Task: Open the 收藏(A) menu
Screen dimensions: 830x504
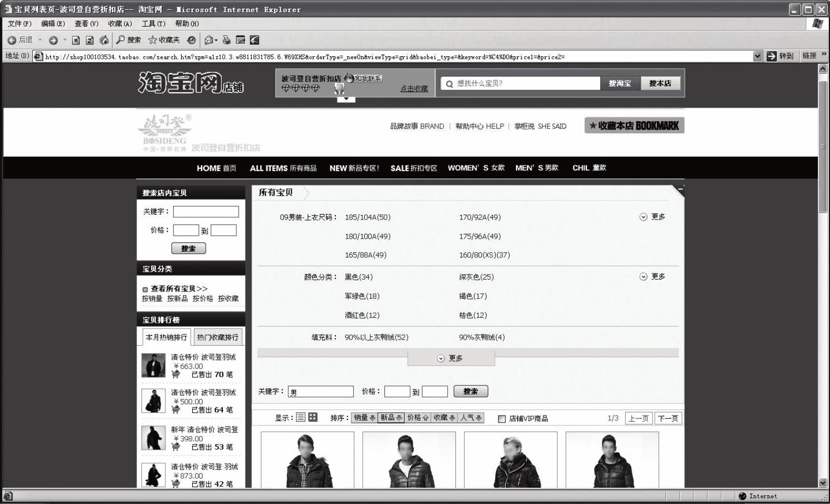Action: (120, 23)
